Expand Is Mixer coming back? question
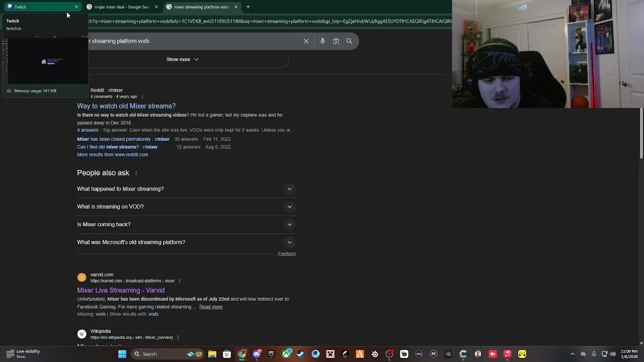Viewport: 644px width, 362px height. [186, 225]
